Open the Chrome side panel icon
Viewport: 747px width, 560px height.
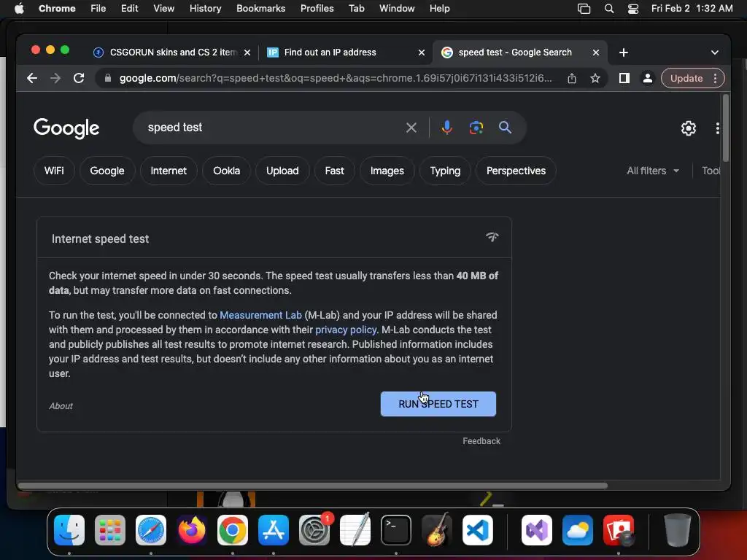click(624, 78)
